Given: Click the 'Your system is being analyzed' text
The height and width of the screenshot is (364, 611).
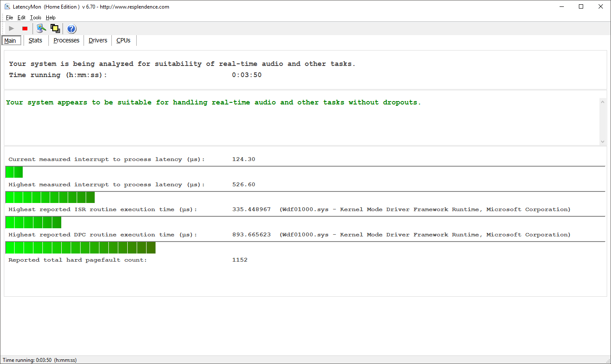Looking at the screenshot, I should coord(182,64).
